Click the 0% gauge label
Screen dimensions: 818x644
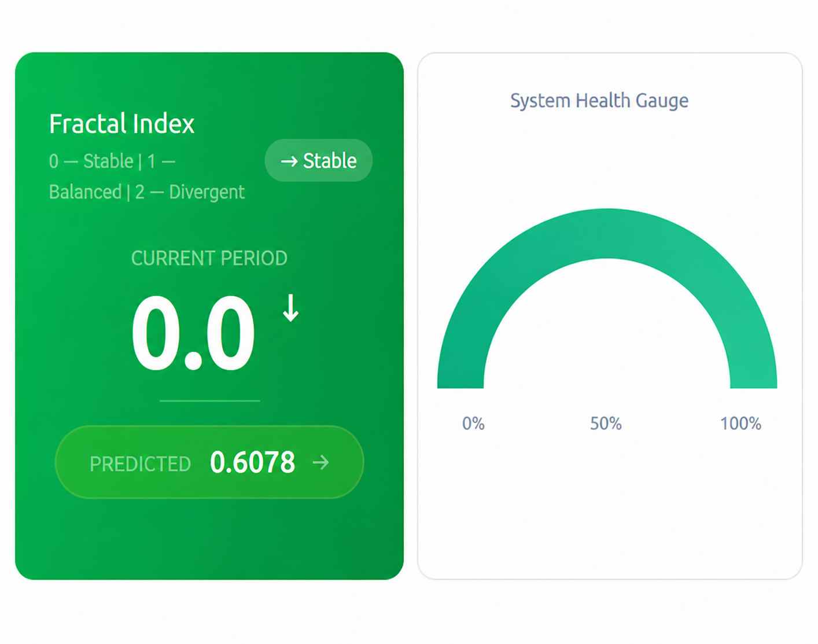coord(473,424)
